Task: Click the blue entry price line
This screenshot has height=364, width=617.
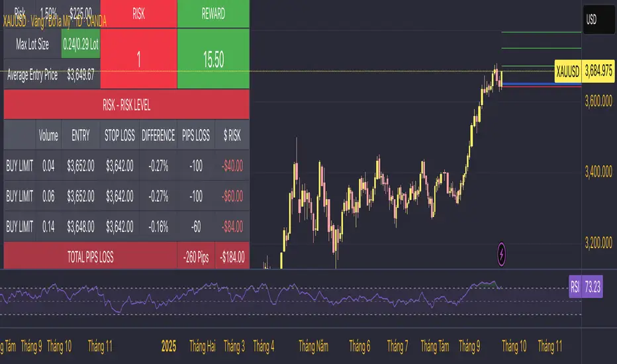Action: pos(542,84)
